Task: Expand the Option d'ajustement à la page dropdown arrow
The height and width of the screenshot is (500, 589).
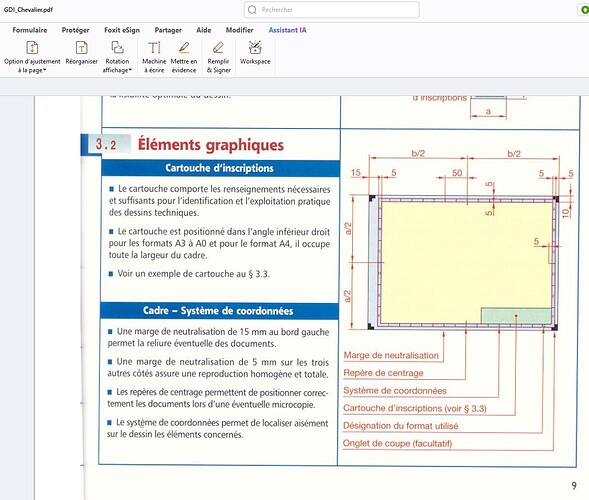Action: click(45, 70)
